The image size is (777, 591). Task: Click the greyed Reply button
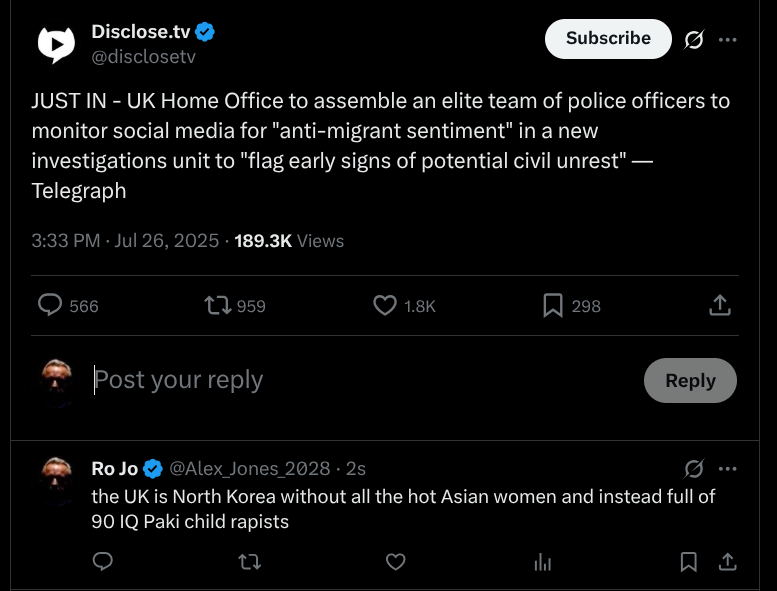click(x=690, y=380)
